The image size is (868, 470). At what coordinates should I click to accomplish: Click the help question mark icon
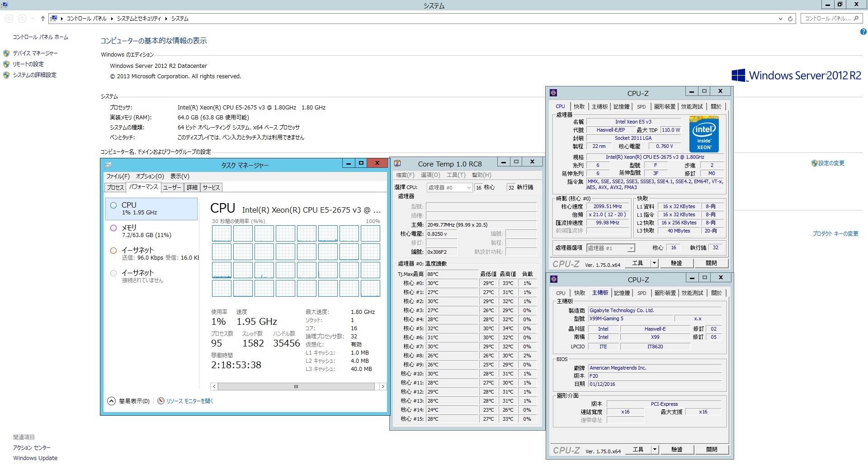pos(863,32)
